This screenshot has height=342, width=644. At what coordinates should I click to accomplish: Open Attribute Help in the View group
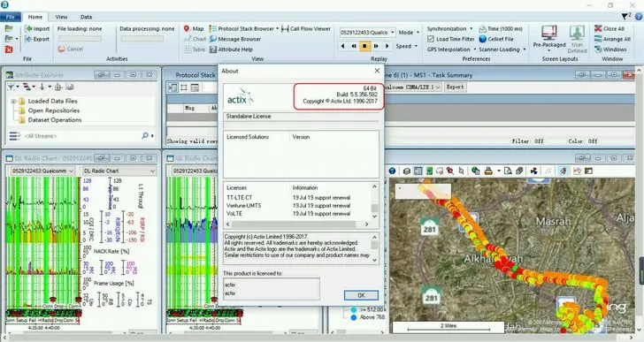[x=231, y=49]
